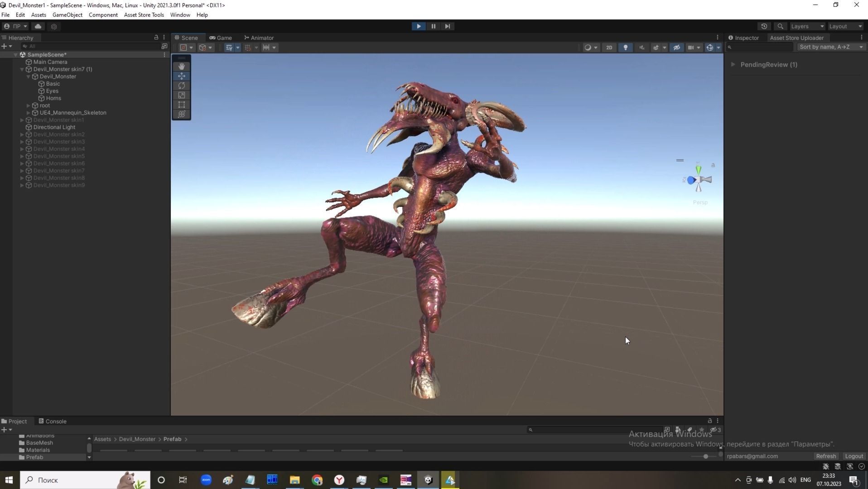Expand the root object
Viewport: 868px width, 489px height.
tap(28, 105)
